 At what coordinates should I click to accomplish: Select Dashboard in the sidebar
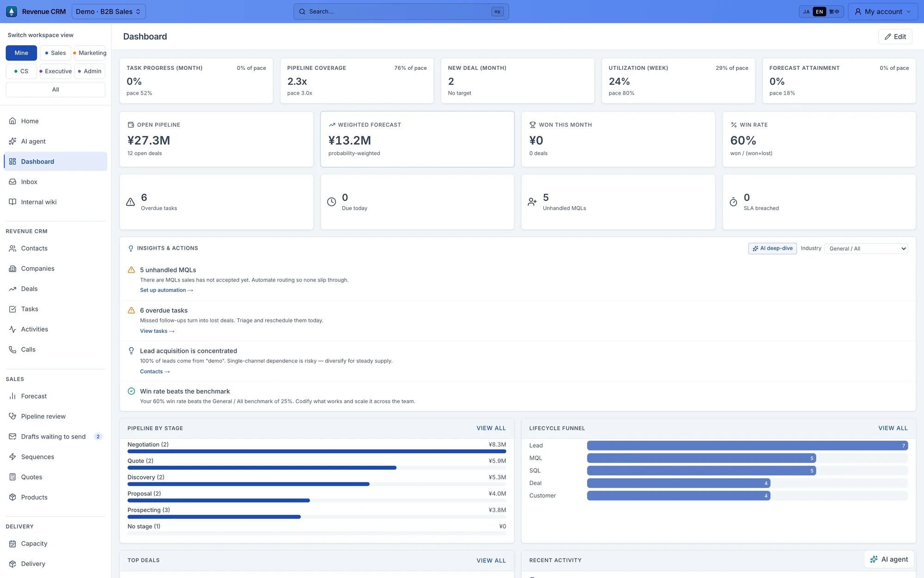tap(55, 161)
